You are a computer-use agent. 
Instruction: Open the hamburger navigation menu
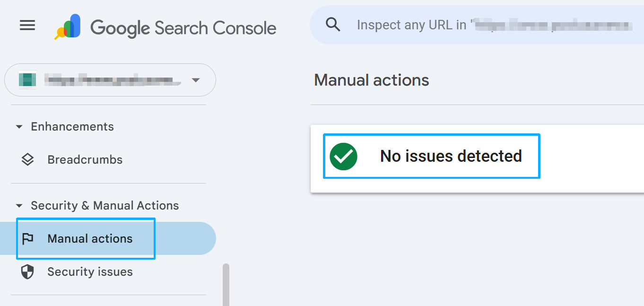pyautogui.click(x=27, y=25)
